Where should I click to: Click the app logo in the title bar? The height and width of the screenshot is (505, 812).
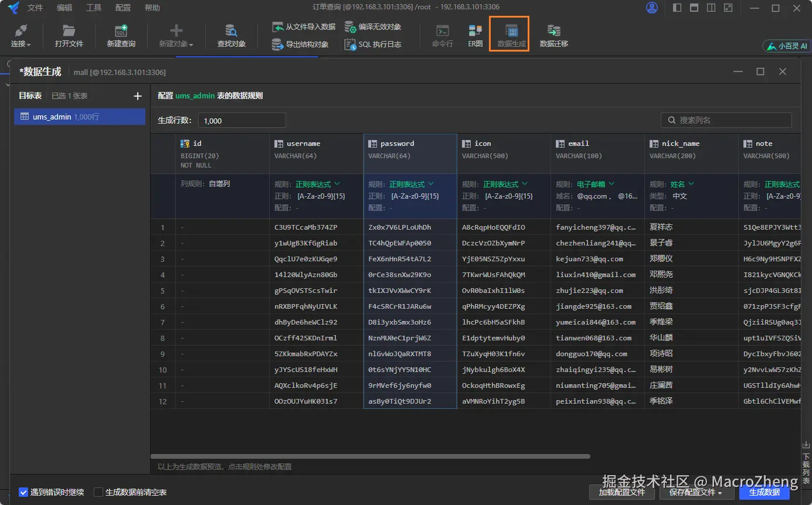point(13,8)
